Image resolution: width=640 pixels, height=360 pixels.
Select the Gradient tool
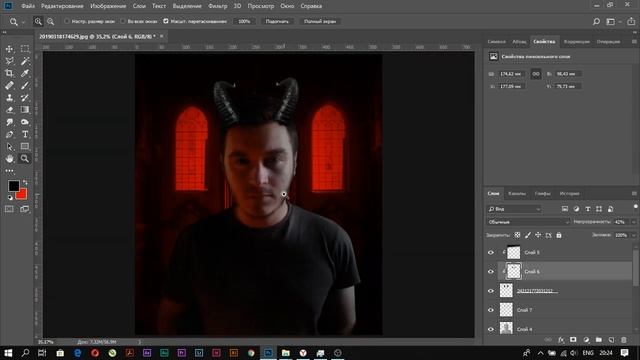25,110
